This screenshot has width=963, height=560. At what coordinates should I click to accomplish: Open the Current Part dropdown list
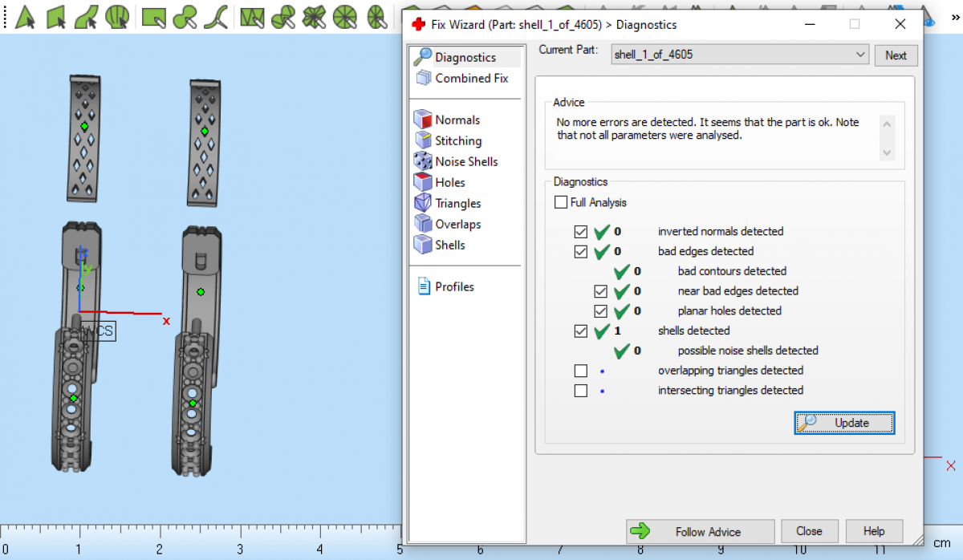(x=860, y=55)
